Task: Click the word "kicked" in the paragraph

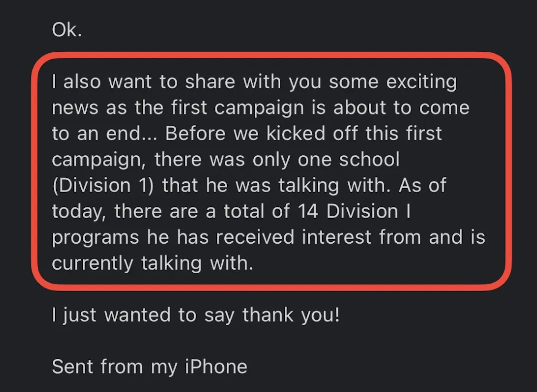Action: (296, 133)
